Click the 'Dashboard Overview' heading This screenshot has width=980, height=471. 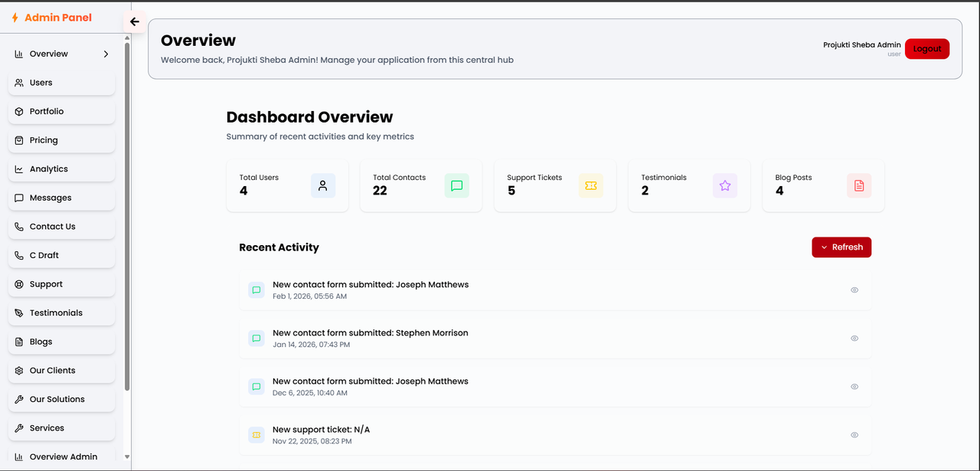coord(310,117)
